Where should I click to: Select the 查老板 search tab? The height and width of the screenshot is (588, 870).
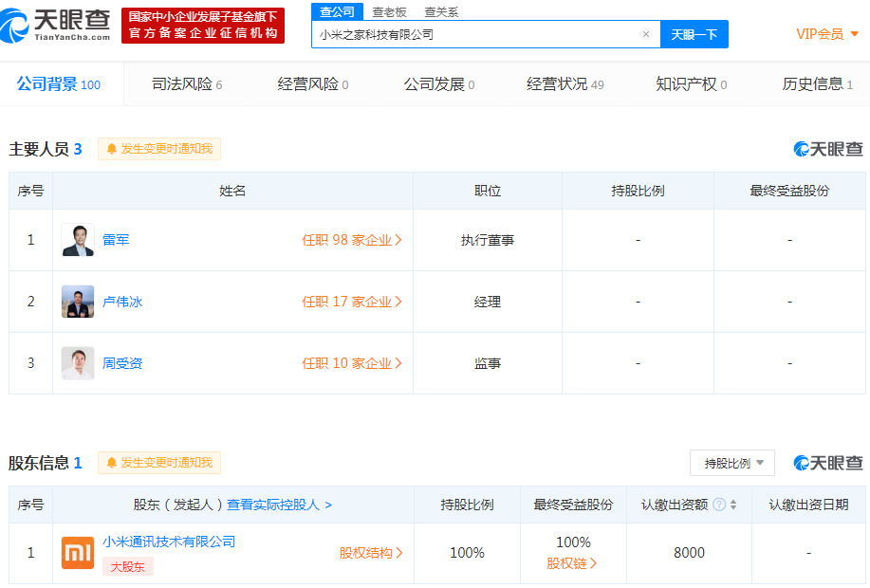tap(390, 11)
